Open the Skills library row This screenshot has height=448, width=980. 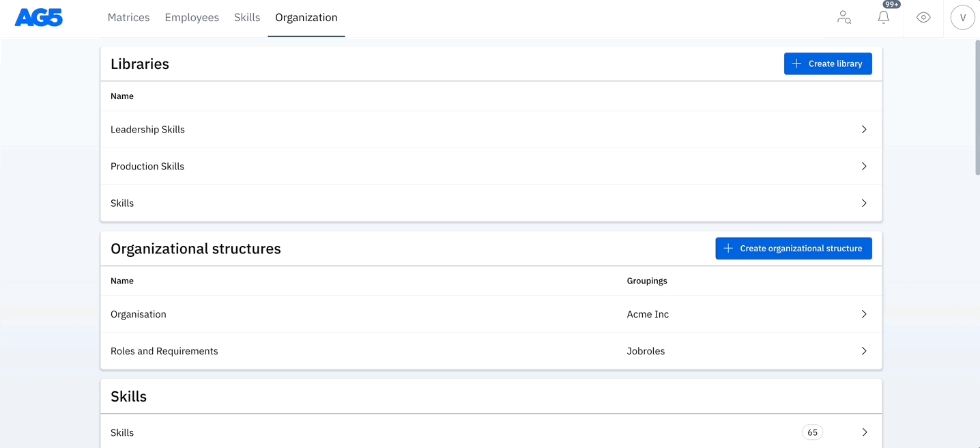coord(122,204)
